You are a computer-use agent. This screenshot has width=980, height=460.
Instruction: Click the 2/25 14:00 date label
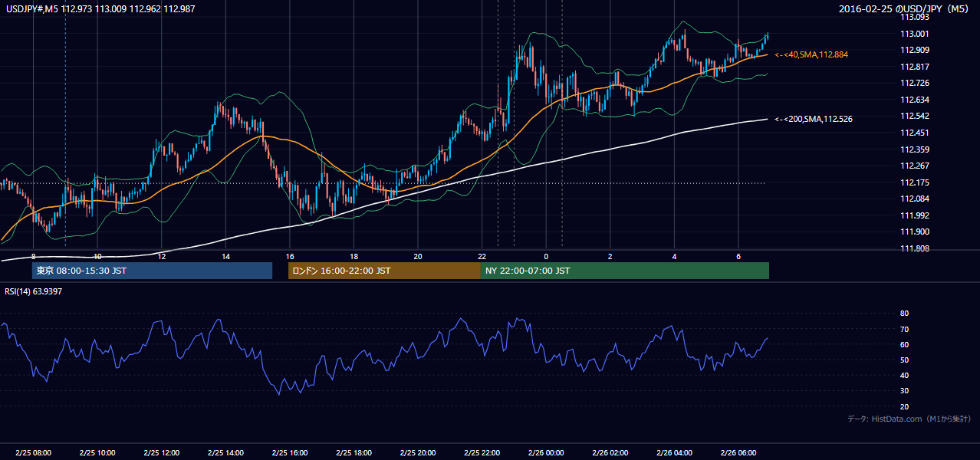coord(225,453)
